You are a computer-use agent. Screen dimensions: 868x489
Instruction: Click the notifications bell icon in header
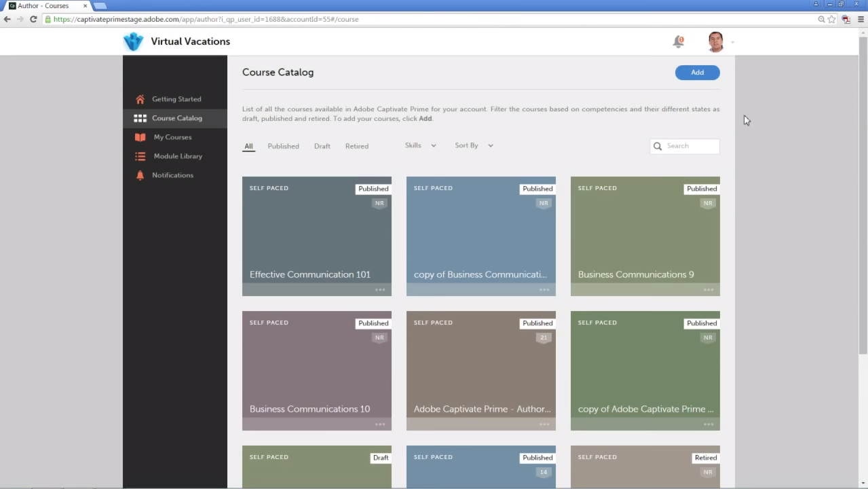click(x=678, y=42)
